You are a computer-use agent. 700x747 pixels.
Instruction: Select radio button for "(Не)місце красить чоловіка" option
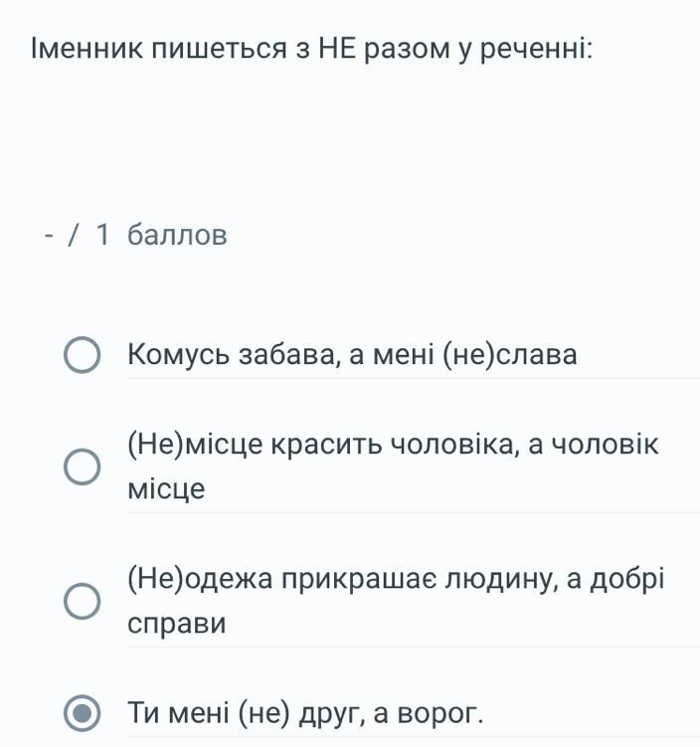click(x=82, y=467)
